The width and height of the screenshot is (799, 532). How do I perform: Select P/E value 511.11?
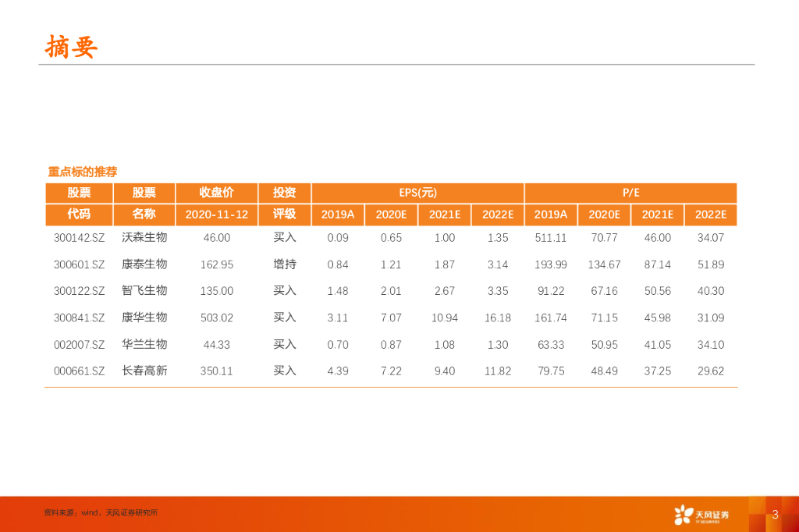(550, 238)
